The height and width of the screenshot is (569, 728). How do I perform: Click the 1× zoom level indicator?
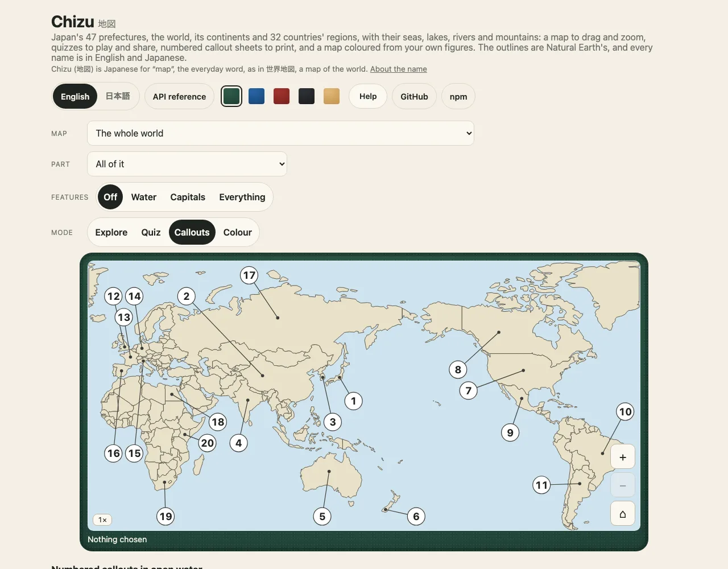tap(102, 519)
